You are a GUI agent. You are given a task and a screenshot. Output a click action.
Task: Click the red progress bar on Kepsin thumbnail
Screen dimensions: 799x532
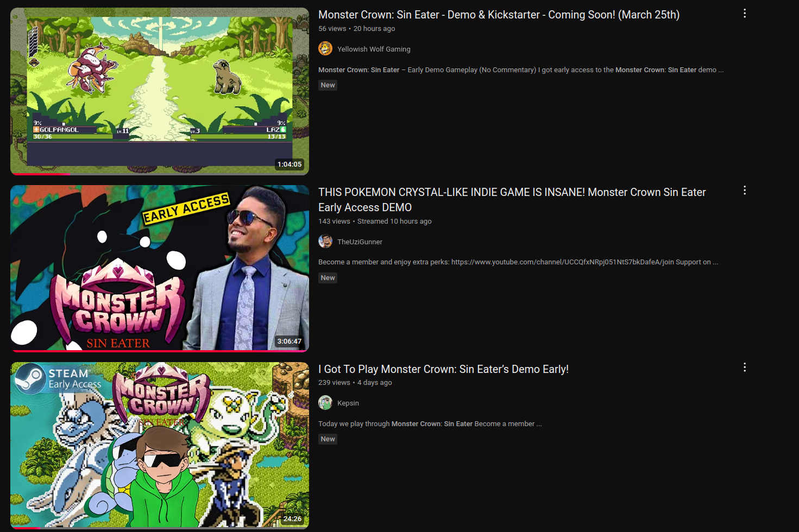[x=26, y=528]
